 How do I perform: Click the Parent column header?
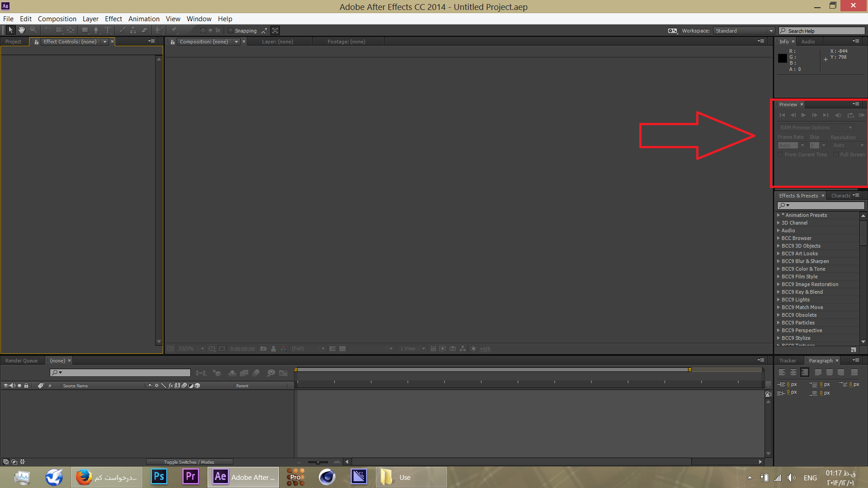[242, 386]
